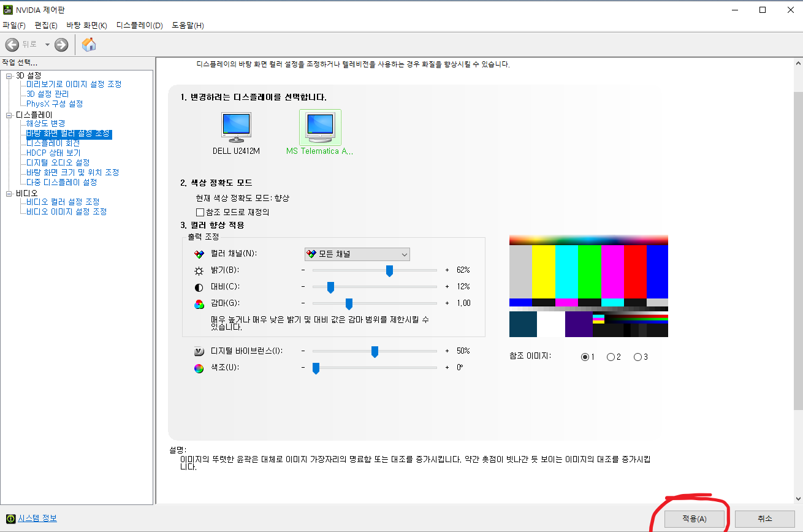Click the 취소 cancel button
803x532 pixels.
pyautogui.click(x=765, y=519)
